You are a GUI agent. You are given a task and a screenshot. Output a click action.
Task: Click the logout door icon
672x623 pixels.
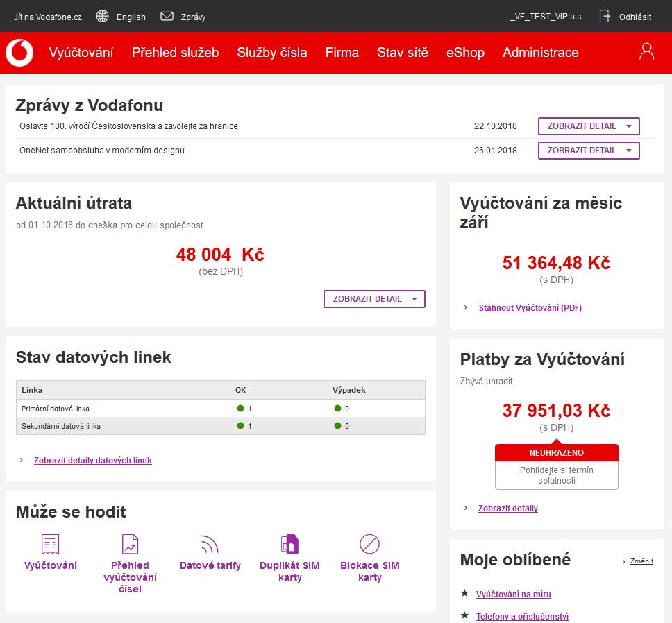tap(605, 16)
